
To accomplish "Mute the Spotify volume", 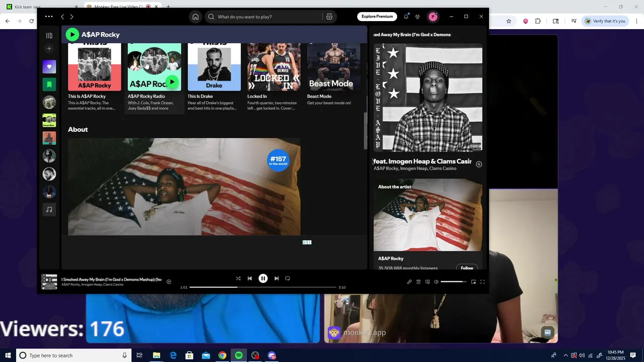I will (436, 282).
